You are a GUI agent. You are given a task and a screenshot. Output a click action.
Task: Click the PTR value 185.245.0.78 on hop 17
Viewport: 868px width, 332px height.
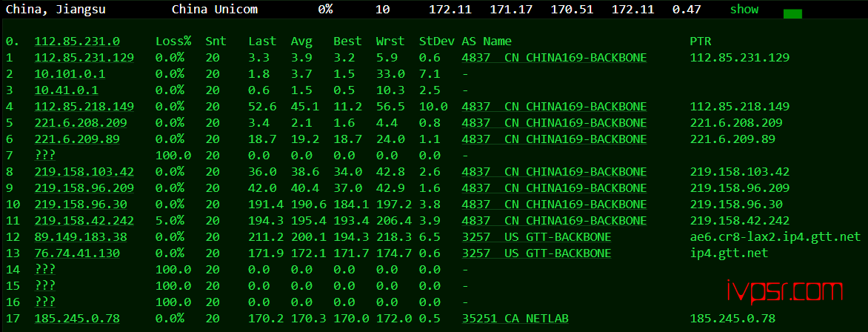732,319
